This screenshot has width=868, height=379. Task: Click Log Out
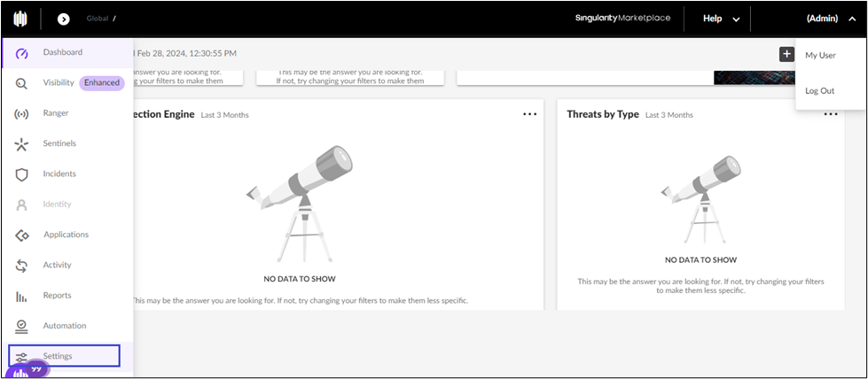pyautogui.click(x=819, y=90)
